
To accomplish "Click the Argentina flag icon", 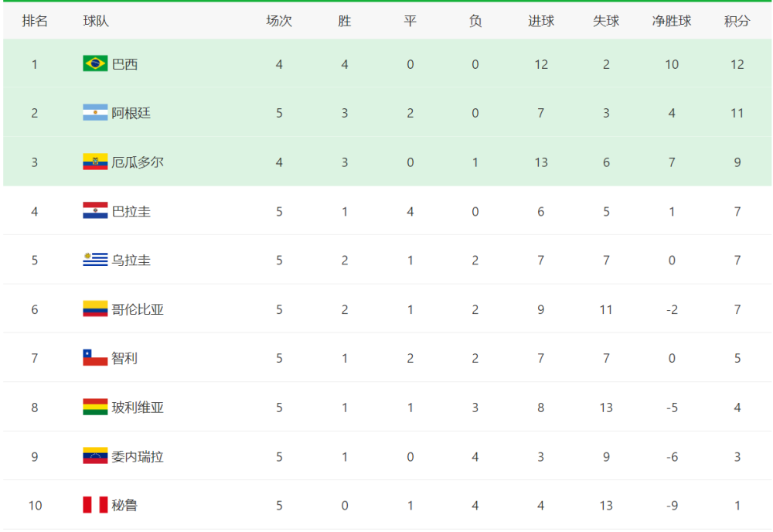I will coord(95,112).
